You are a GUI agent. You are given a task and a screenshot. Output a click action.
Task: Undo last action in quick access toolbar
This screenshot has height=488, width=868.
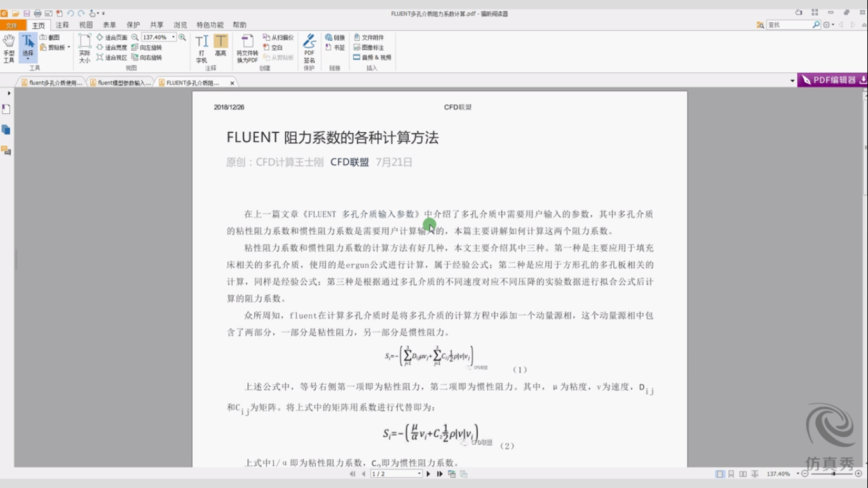tap(70, 13)
